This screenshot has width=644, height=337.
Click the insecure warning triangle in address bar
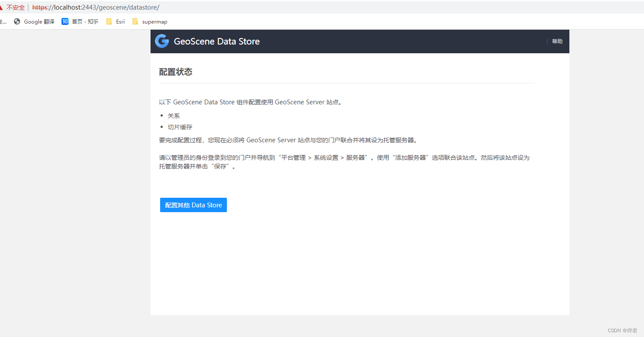1,7
